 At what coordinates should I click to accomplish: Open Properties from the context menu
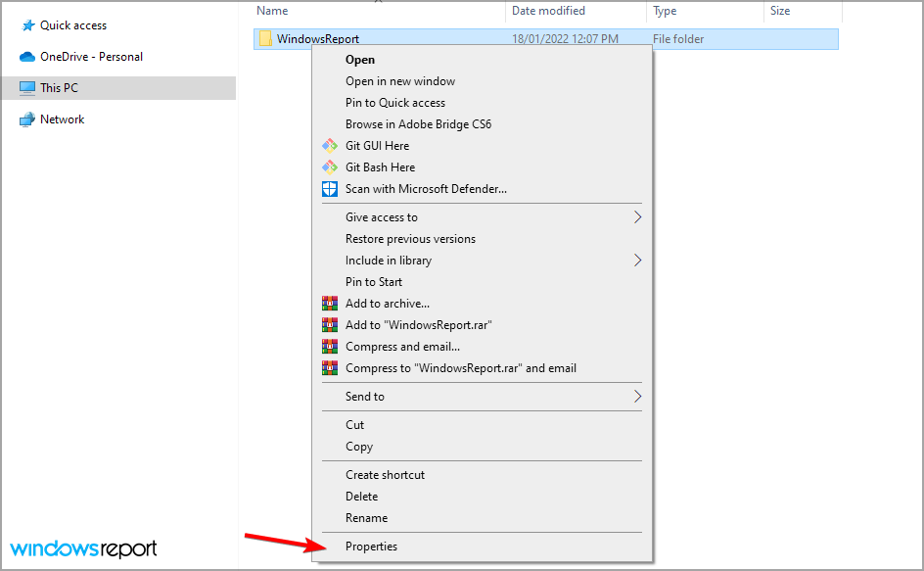(372, 547)
